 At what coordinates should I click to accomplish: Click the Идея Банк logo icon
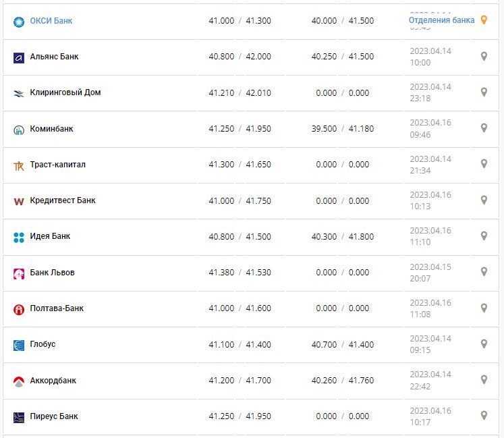pyautogui.click(x=19, y=237)
